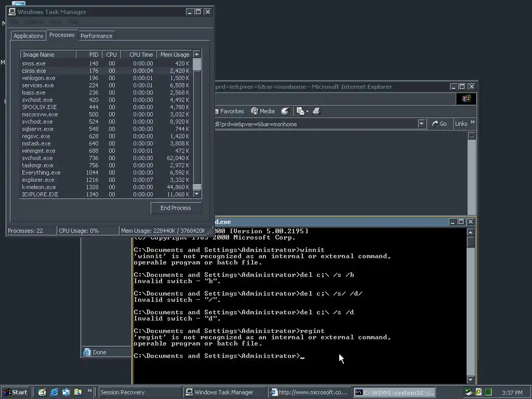Select the smss.exe process row
The width and height of the screenshot is (532, 399).
coord(106,63)
